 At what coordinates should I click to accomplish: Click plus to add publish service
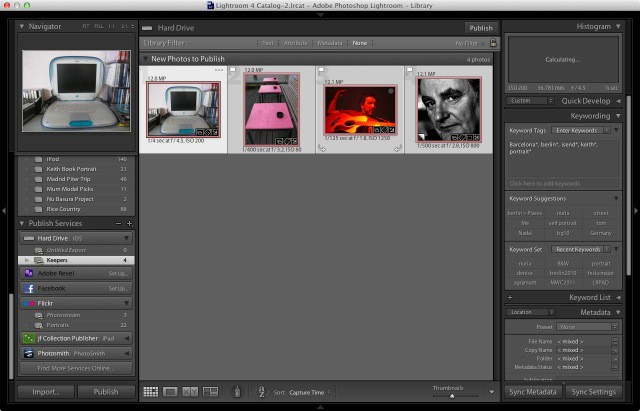point(129,223)
